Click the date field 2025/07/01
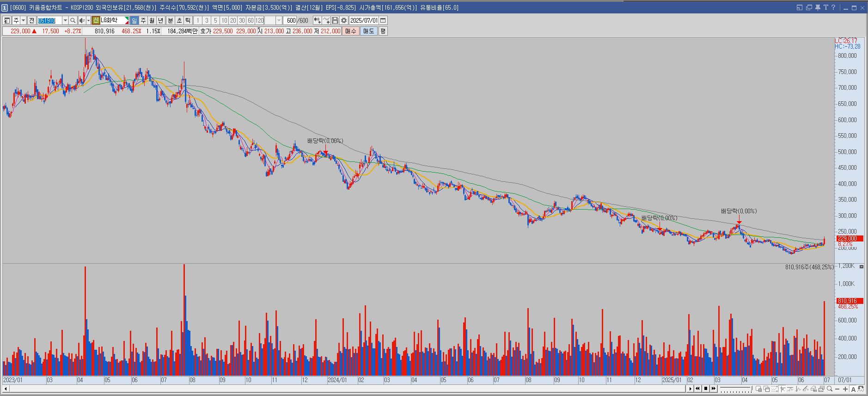 364,20
